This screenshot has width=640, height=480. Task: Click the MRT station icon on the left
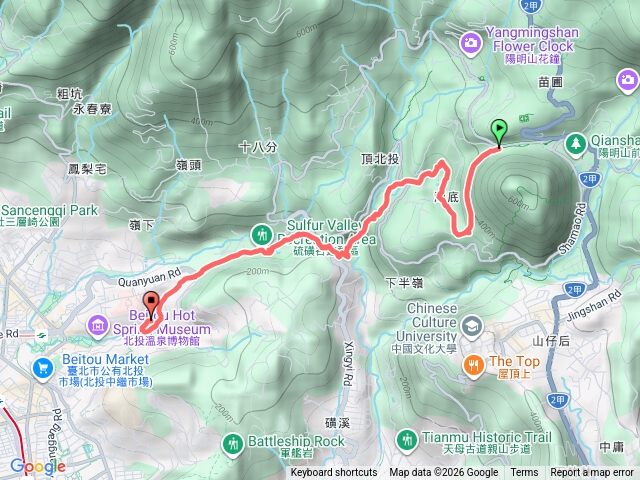click(x=41, y=336)
